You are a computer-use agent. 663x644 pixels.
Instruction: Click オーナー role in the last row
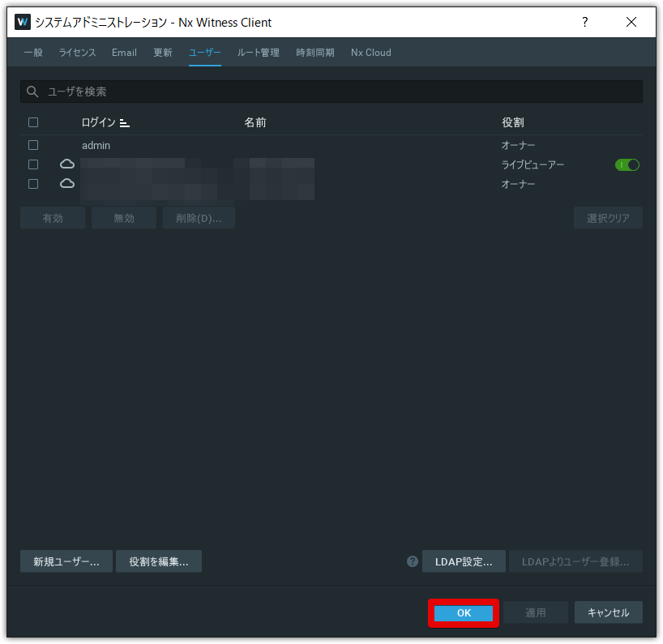(x=518, y=184)
